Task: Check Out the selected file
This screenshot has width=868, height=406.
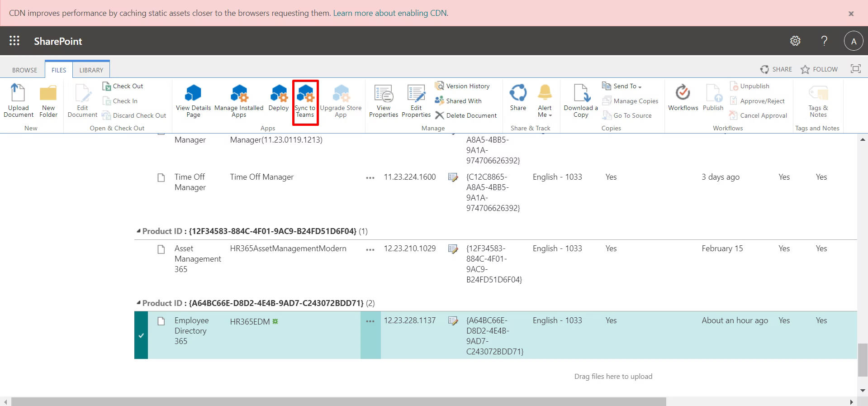Action: 123,86
